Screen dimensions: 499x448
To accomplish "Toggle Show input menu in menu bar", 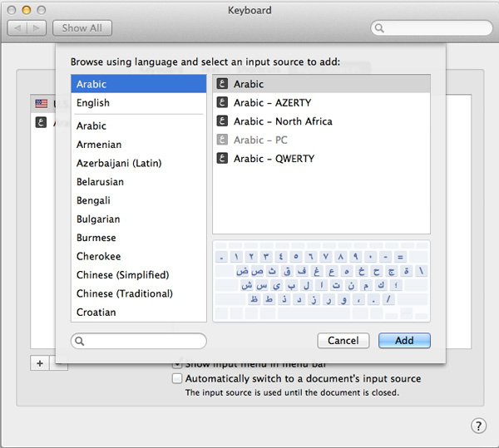I will (176, 364).
